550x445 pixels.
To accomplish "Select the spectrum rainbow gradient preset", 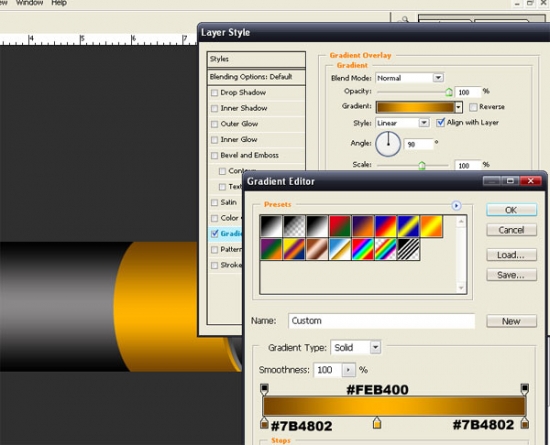I will tap(363, 249).
